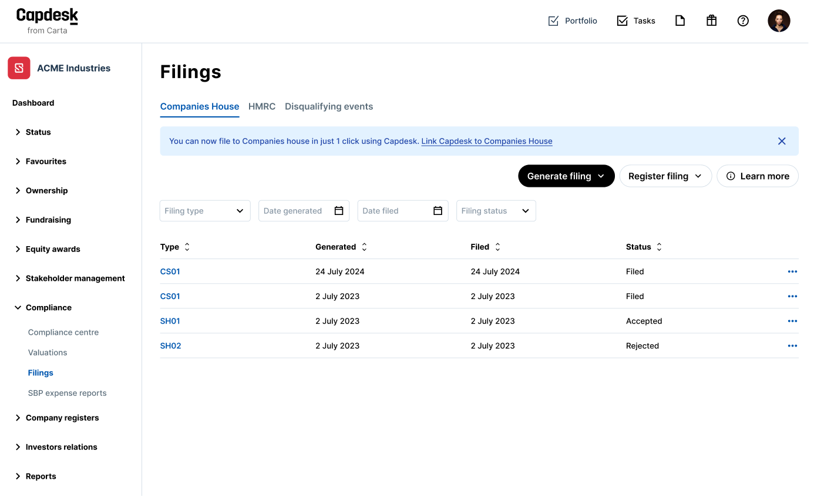
Task: Expand the Ownership sidebar section
Action: [x=46, y=190]
